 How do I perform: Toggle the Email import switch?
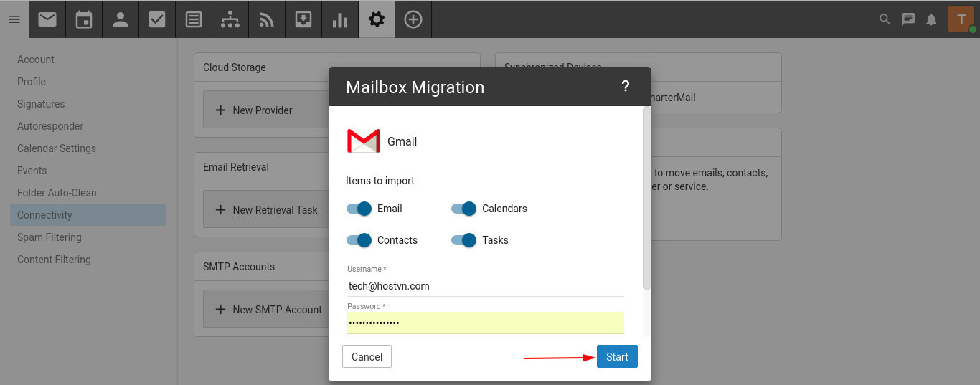point(359,209)
